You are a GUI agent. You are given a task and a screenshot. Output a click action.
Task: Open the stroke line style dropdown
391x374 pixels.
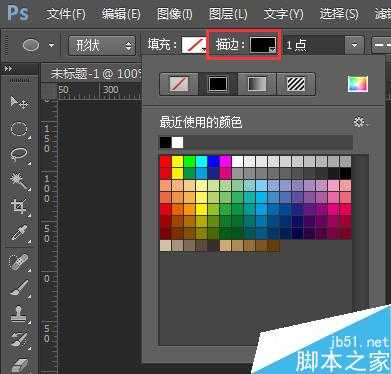point(381,45)
